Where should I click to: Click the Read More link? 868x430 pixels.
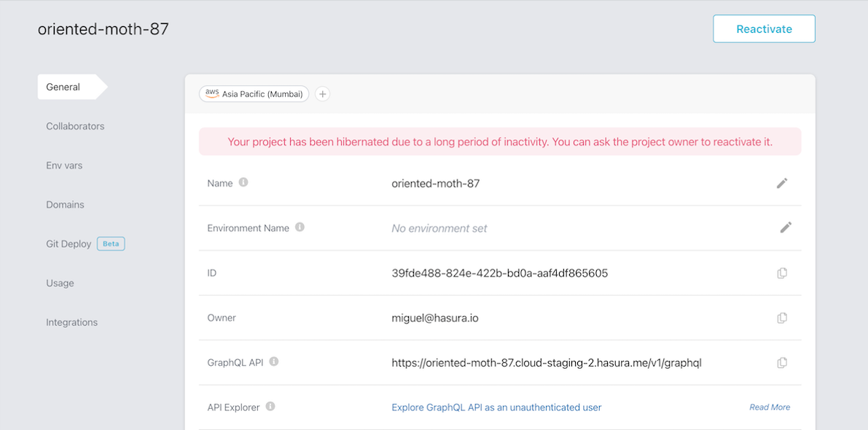(770, 407)
